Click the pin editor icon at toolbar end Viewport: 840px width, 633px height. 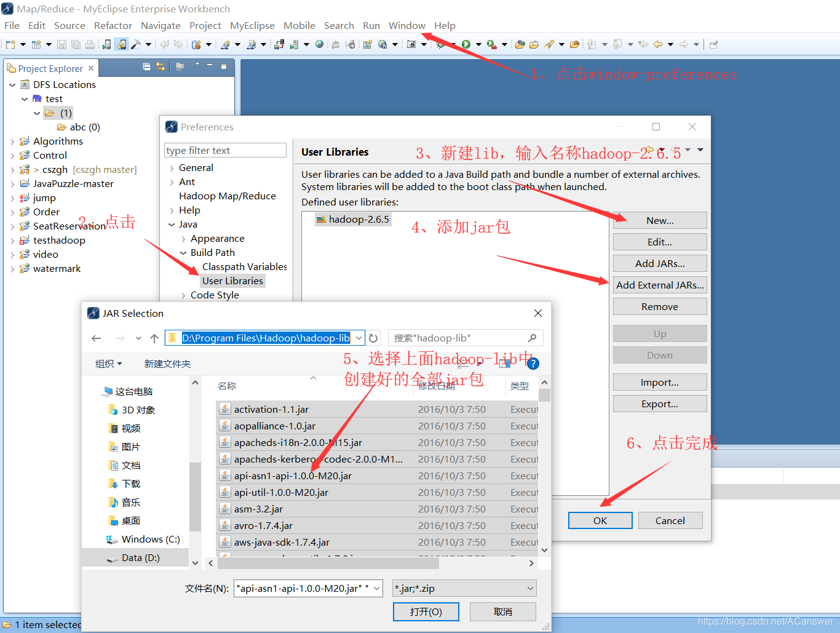713,44
